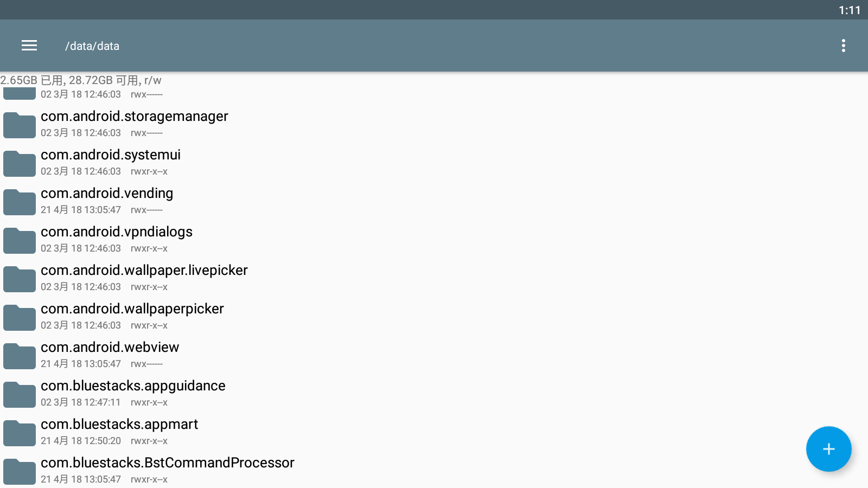This screenshot has width=868, height=488.
Task: Click the 1:11 status bar clock
Action: coord(849,10)
